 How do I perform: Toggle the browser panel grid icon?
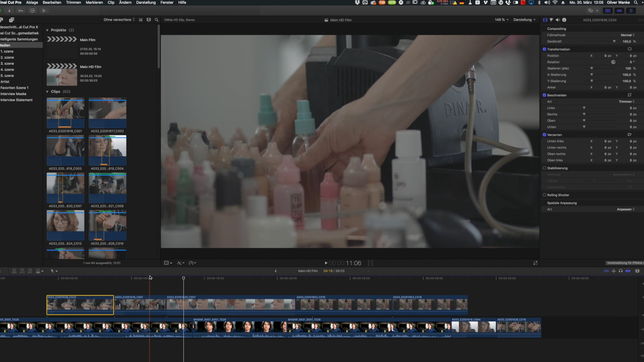coord(608,11)
